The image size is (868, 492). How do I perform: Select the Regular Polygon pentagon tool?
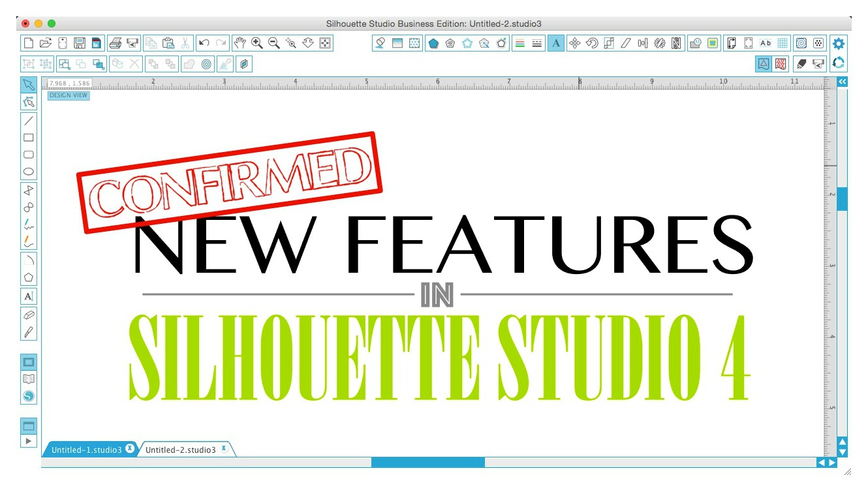coord(29,277)
